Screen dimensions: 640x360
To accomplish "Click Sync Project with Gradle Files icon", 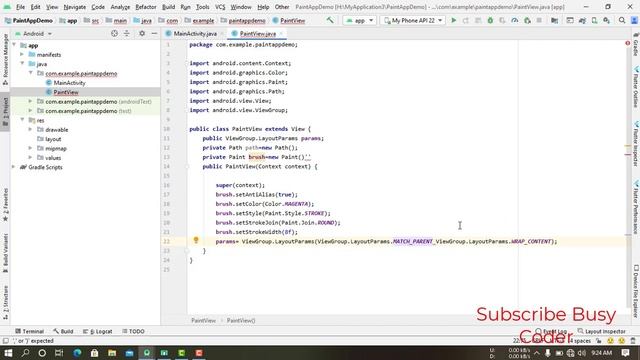I will pos(582,20).
